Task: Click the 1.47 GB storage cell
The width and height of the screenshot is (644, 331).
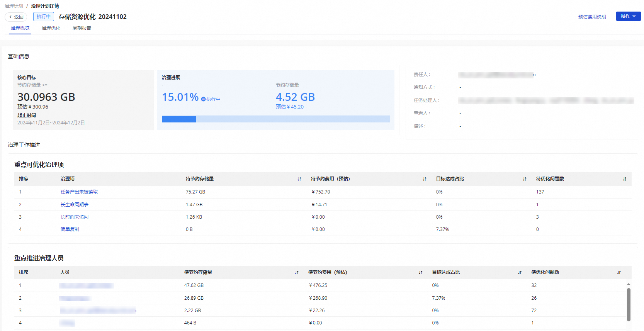Action: tap(194, 205)
